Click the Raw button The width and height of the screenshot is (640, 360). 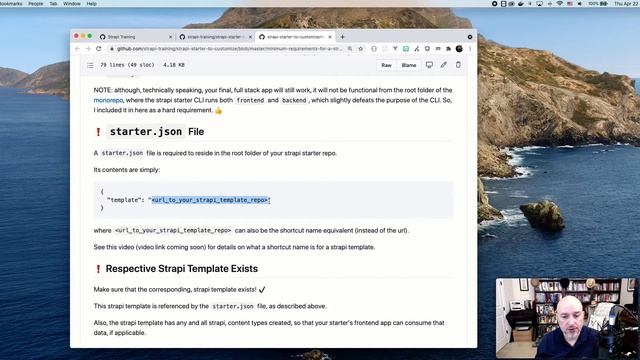(386, 65)
